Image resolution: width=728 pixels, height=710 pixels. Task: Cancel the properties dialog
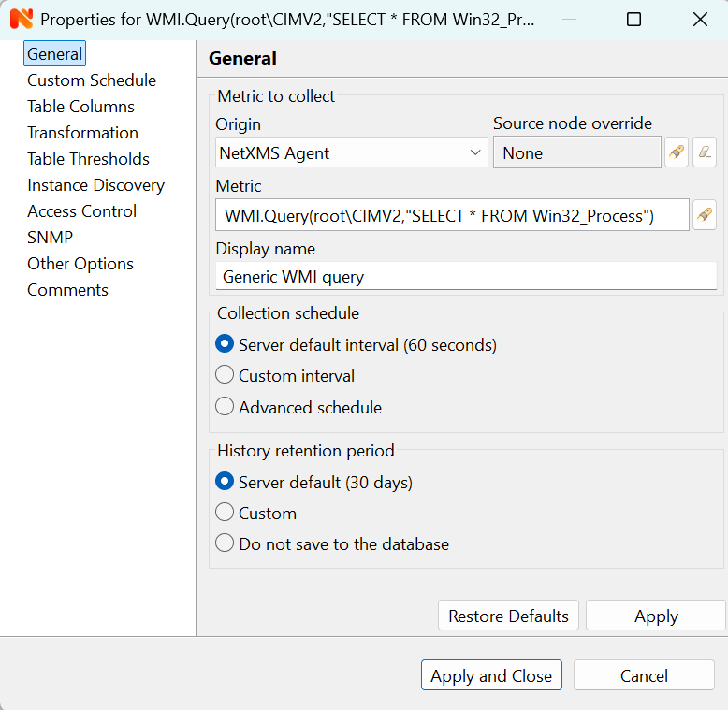click(644, 675)
